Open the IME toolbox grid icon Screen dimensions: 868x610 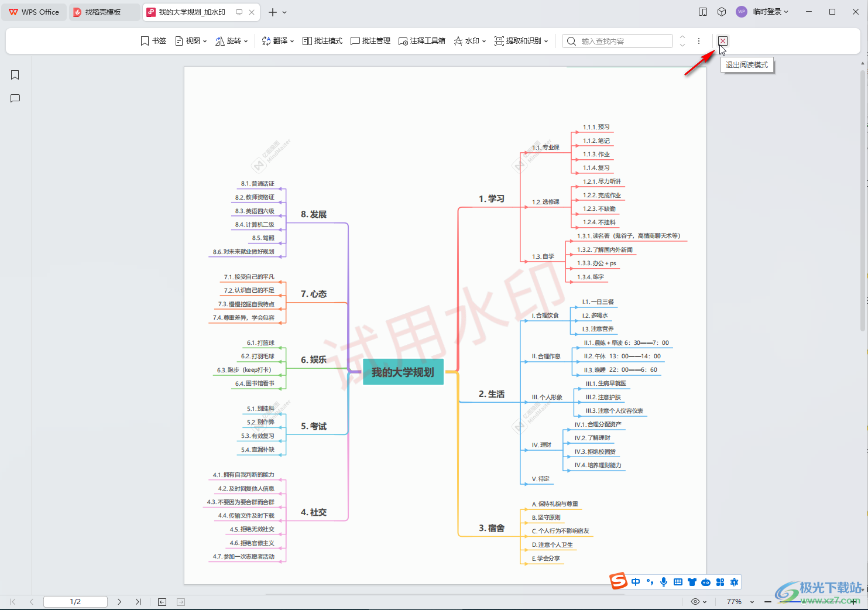tap(720, 582)
